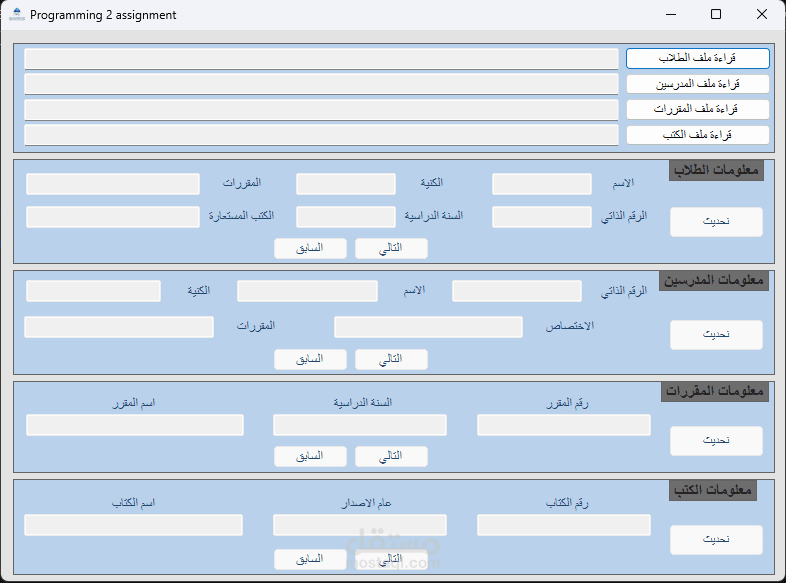Go to التالي in teachers info section

pos(391,359)
